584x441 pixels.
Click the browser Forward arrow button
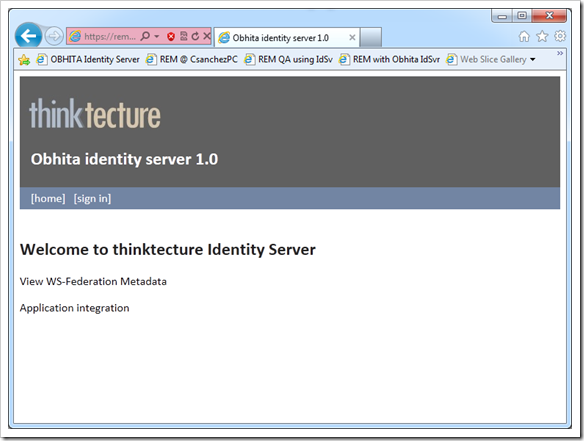click(x=54, y=37)
